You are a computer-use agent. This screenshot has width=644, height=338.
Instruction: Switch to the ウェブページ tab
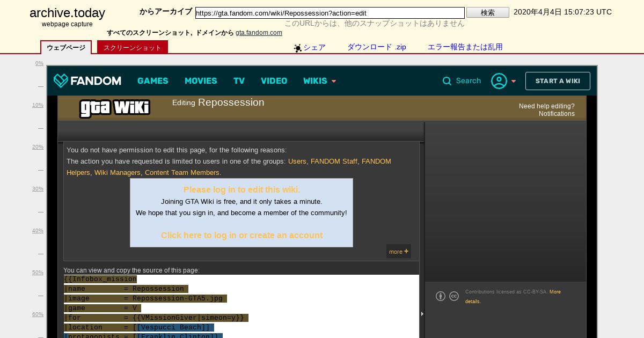(x=66, y=47)
